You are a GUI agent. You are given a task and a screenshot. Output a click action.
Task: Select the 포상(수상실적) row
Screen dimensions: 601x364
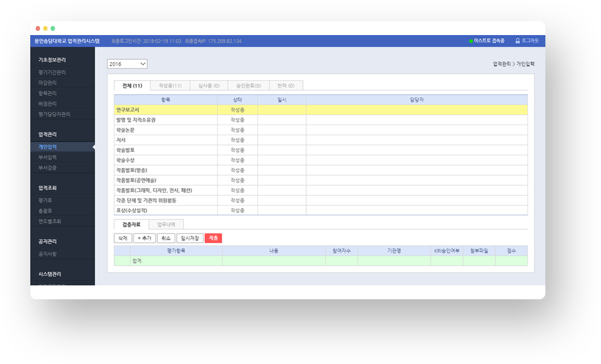click(x=321, y=210)
